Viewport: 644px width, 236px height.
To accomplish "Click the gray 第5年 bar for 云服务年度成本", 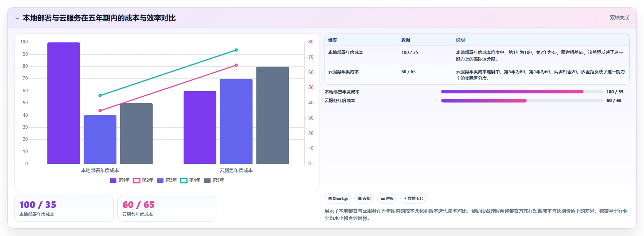I will [x=272, y=115].
